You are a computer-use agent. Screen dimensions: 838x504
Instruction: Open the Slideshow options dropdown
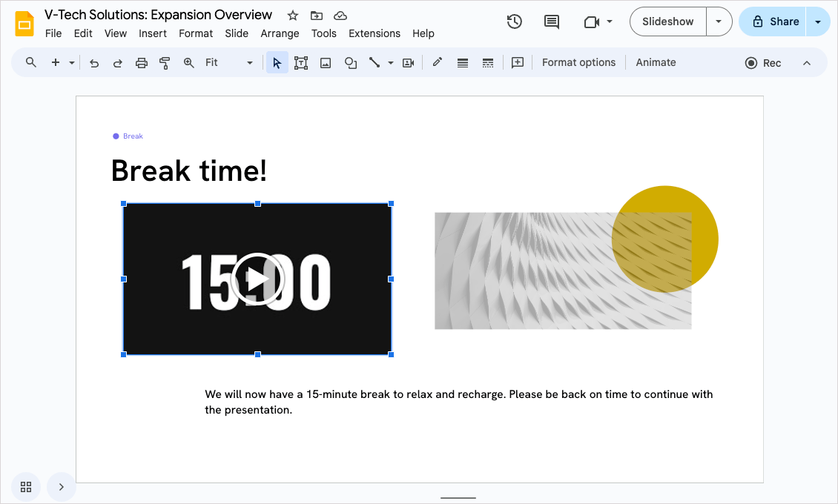pos(719,21)
